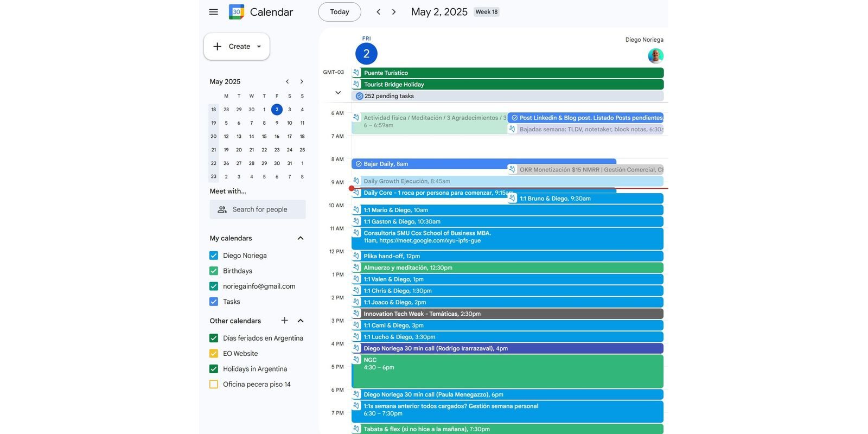The height and width of the screenshot is (434, 868).
Task: Open the 252 pending tasks entry
Action: pos(389,96)
